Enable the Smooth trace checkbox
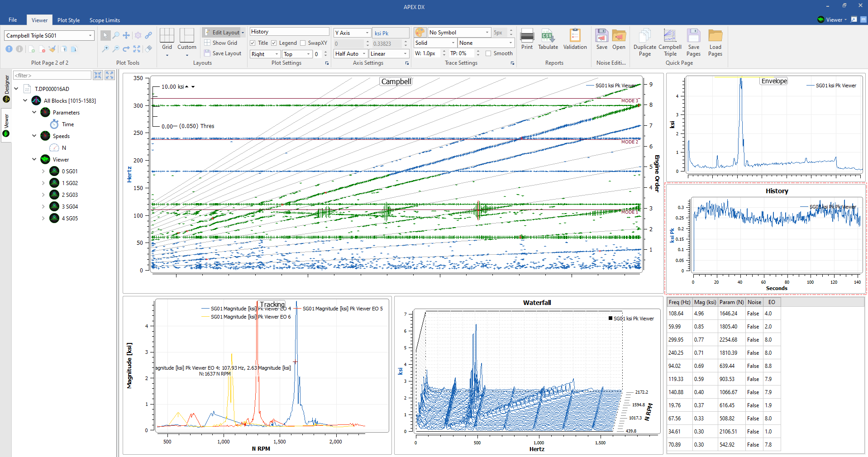The height and width of the screenshot is (457, 868). click(x=488, y=53)
